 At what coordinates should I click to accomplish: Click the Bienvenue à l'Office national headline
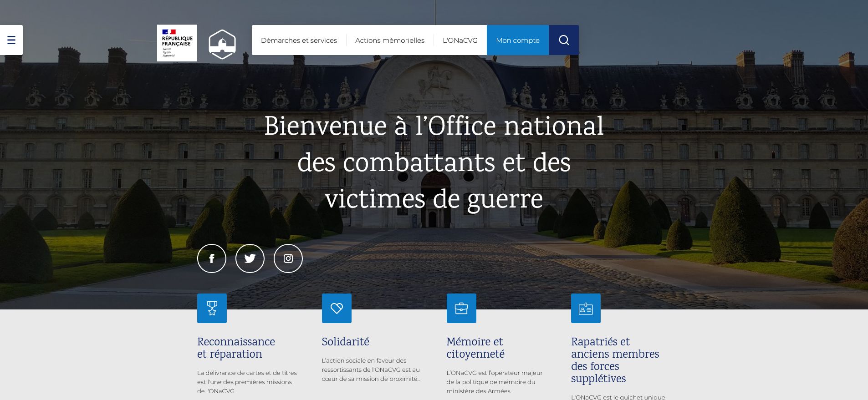point(434,162)
